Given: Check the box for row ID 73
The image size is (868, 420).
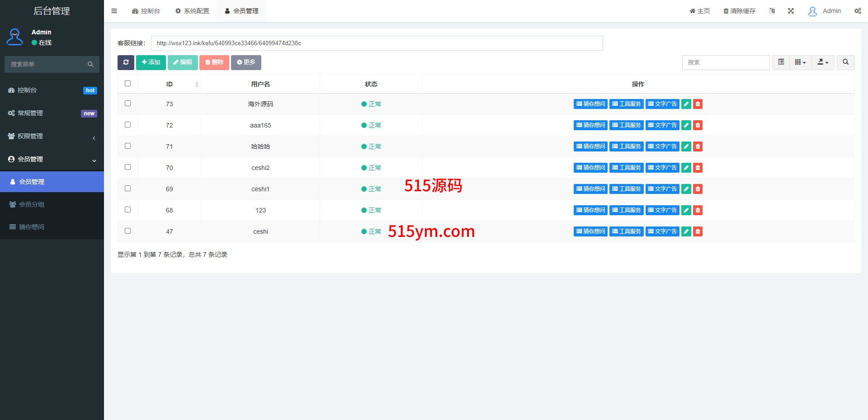Looking at the screenshot, I should (128, 104).
